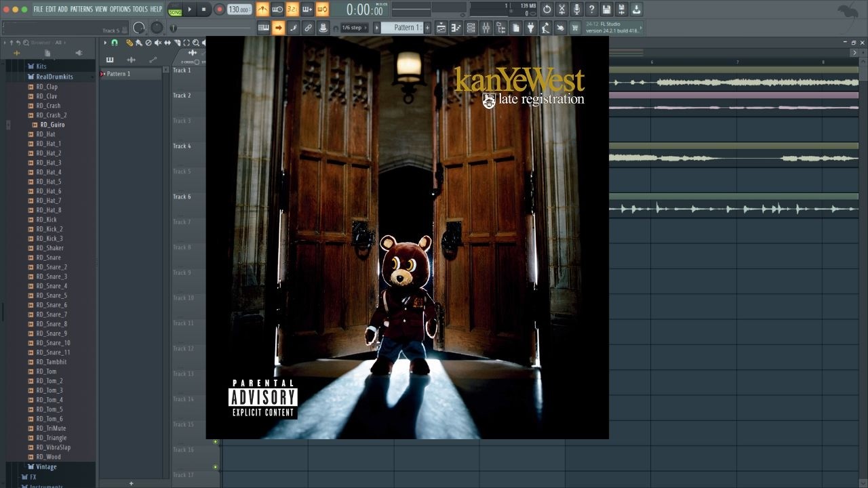Toggle the 3-2-1 countdown before recording

(292, 9)
